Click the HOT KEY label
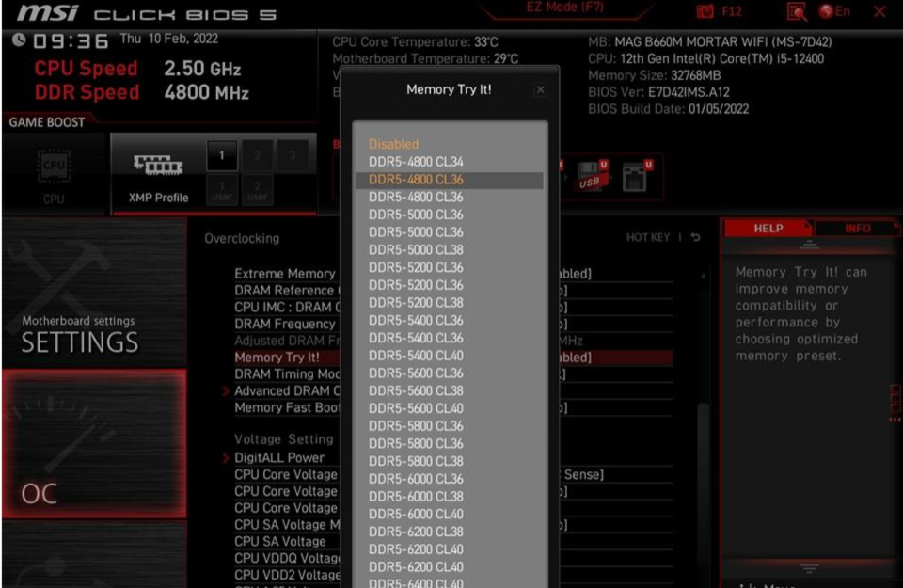The width and height of the screenshot is (903, 588). tap(648, 237)
